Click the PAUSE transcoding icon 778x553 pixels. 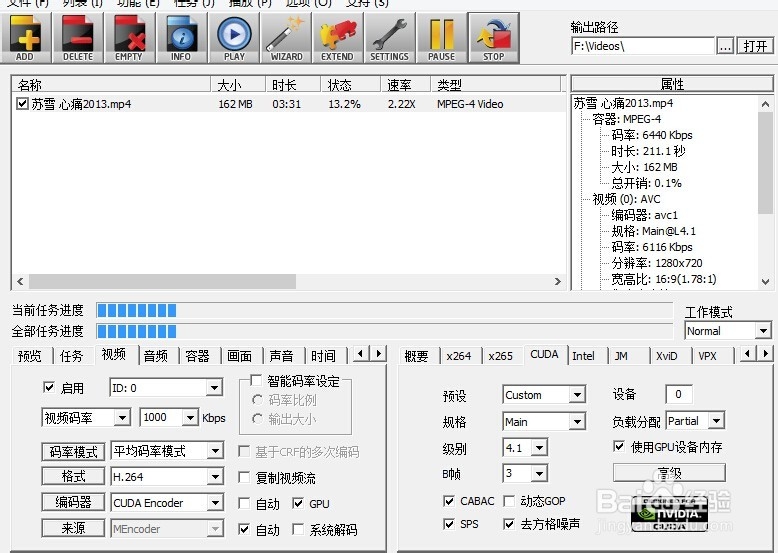pos(442,38)
